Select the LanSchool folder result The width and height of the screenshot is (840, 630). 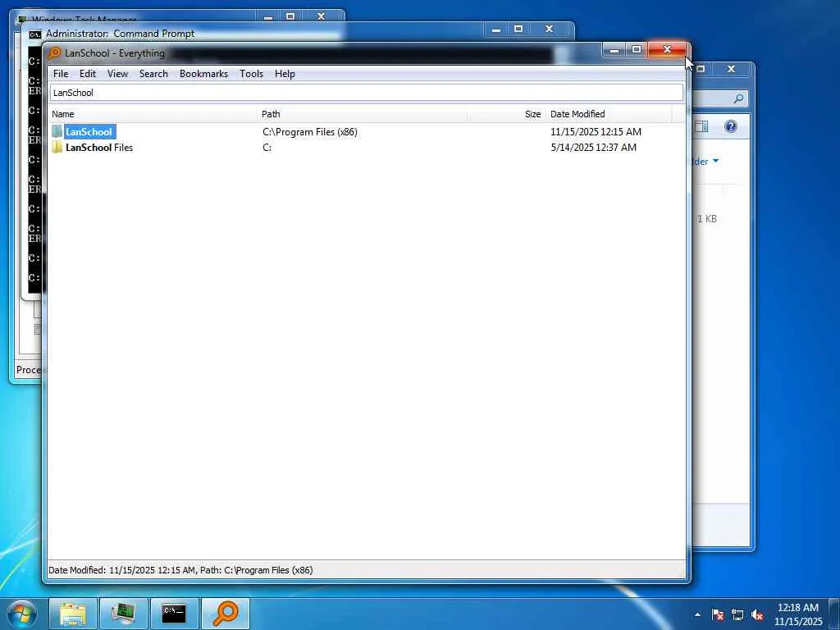pos(89,132)
